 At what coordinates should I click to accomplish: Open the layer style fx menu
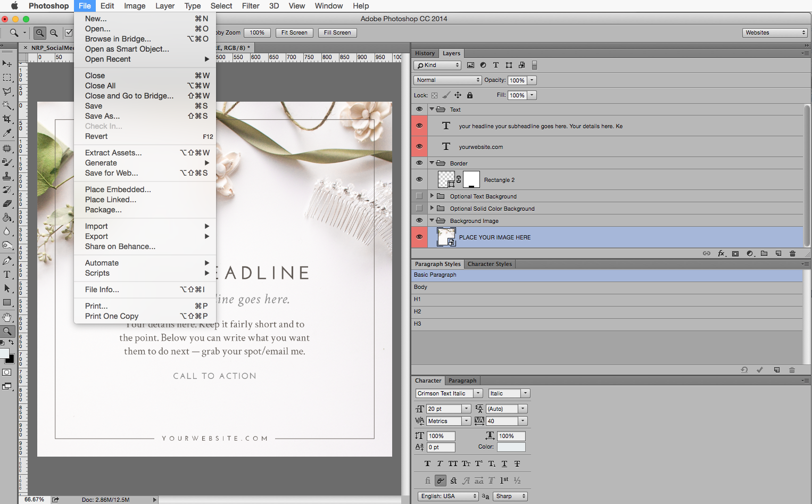721,253
